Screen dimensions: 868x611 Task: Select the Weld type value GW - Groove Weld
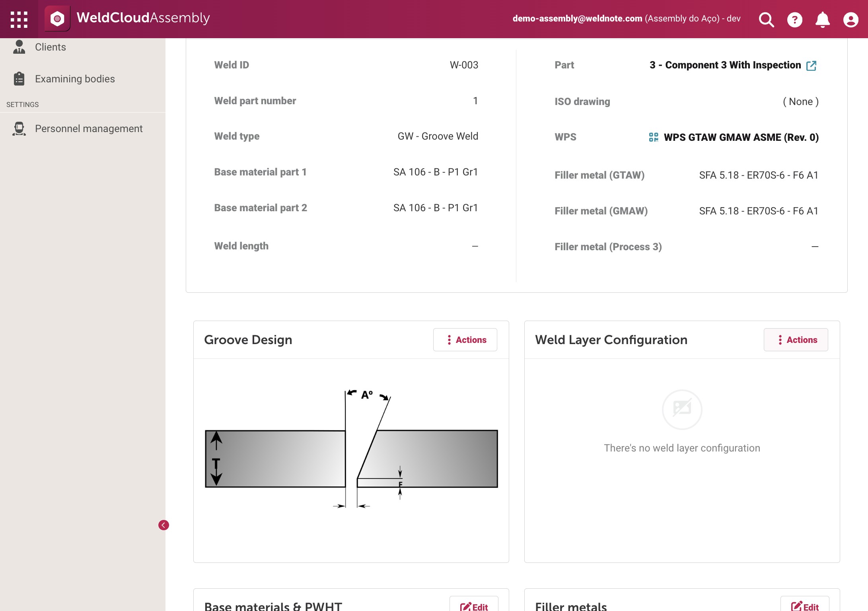click(438, 136)
